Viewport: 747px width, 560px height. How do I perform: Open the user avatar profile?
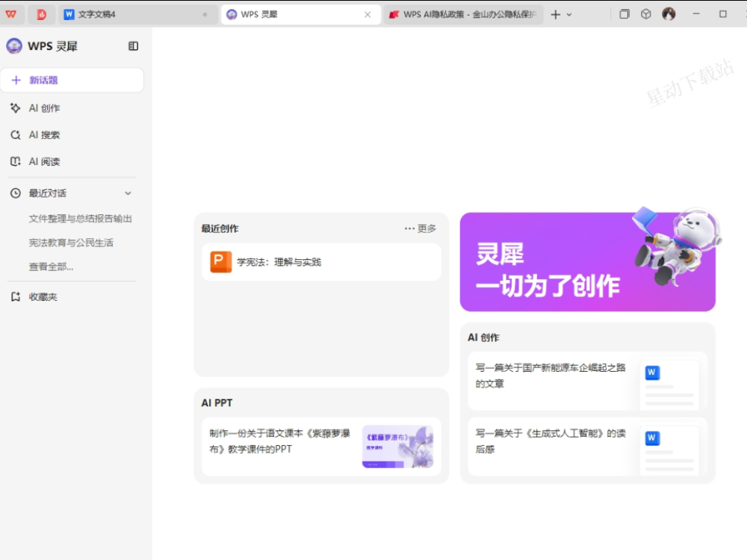point(669,14)
